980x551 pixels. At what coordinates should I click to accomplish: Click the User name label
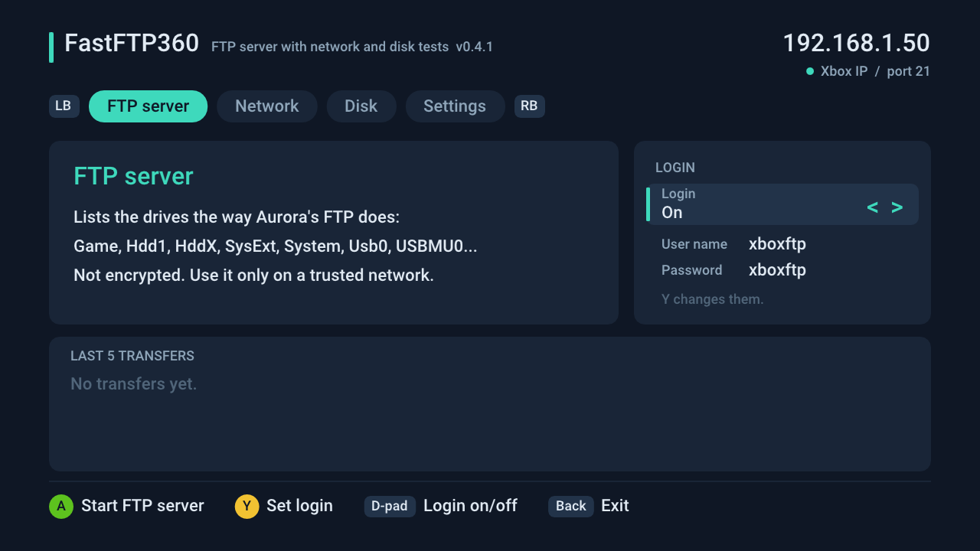(x=694, y=245)
